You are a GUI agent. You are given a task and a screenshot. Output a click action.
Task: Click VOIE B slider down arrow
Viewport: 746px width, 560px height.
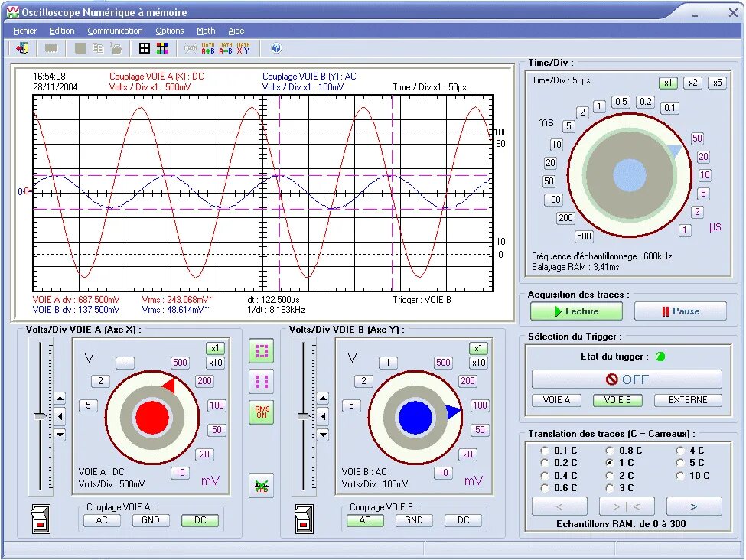pos(323,435)
